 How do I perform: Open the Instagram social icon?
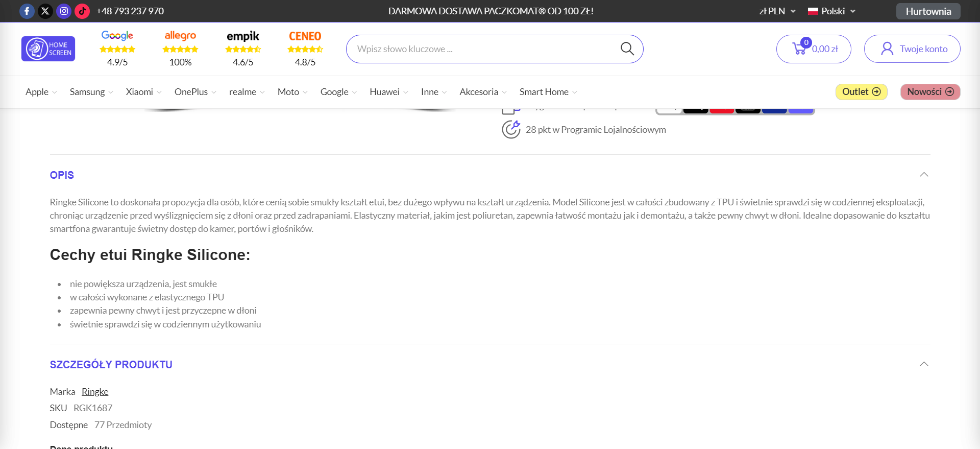(64, 11)
